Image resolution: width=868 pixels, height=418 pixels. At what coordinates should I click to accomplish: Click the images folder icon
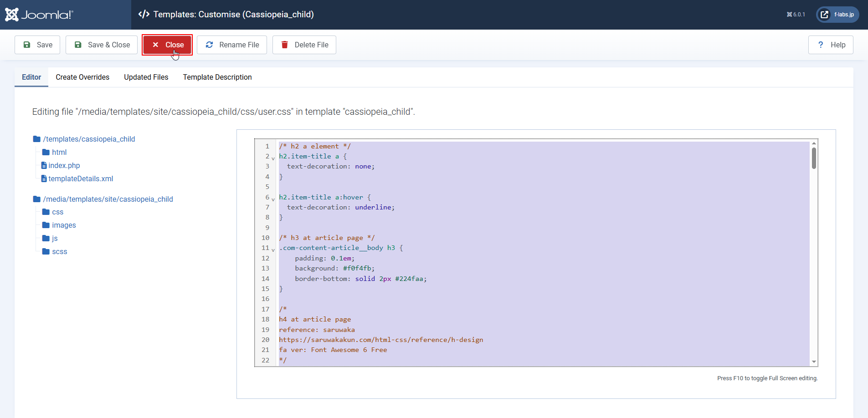(x=46, y=225)
